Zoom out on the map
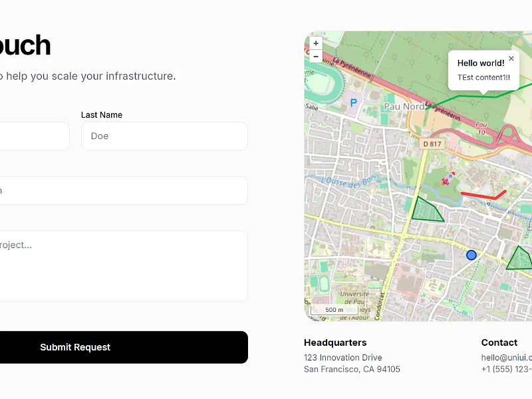Screen dimensions: 532x399 316,57
